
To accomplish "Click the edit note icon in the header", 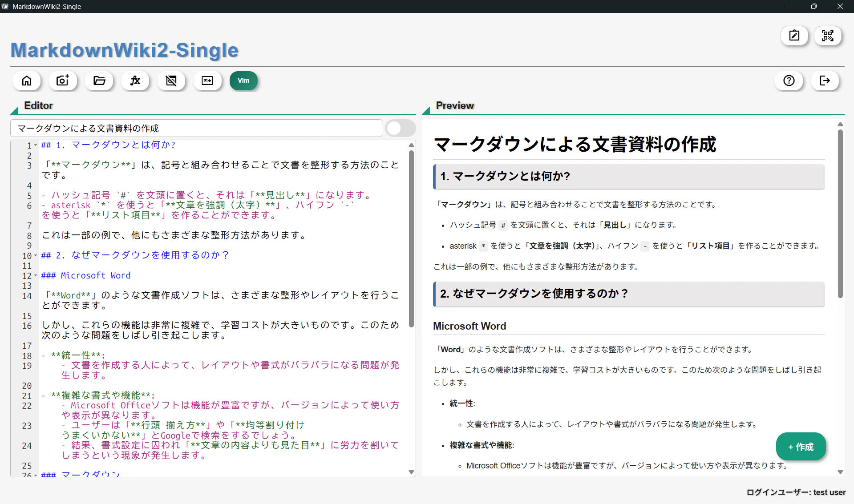I will coord(794,36).
